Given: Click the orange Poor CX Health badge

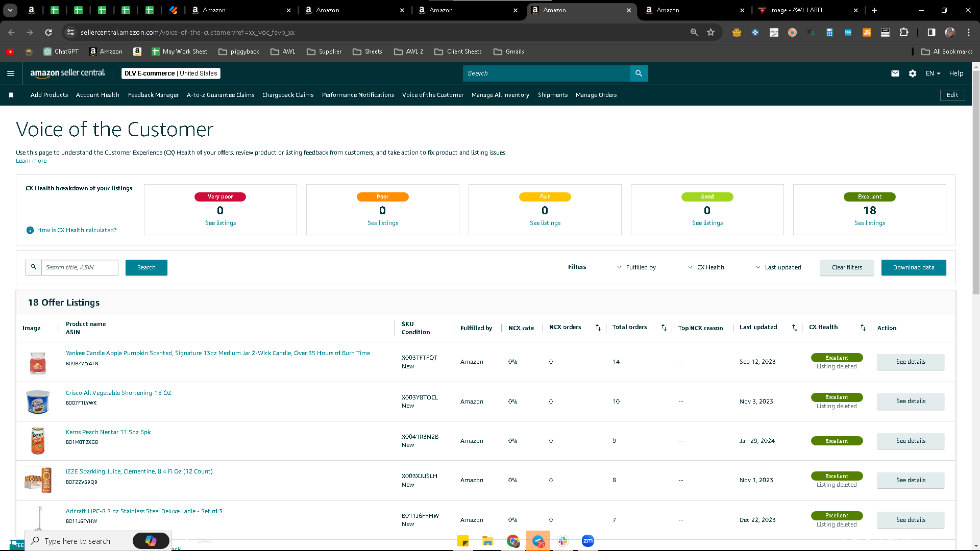Looking at the screenshot, I should click(x=383, y=197).
